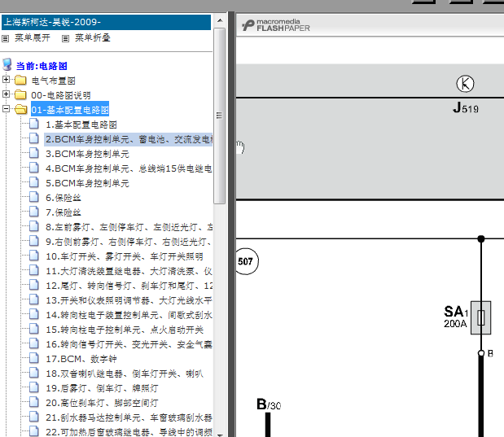Click the B/30 terminal label
Viewport: 504px width, 437px height.
(x=269, y=404)
